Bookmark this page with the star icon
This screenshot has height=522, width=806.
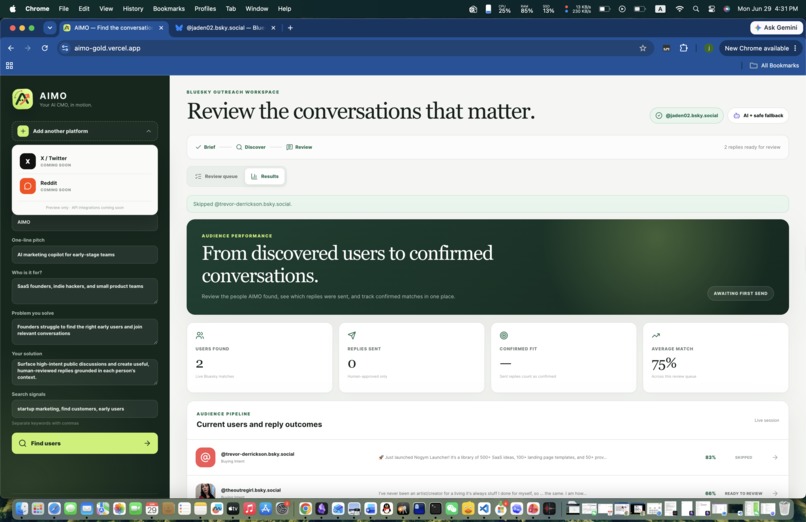click(643, 48)
